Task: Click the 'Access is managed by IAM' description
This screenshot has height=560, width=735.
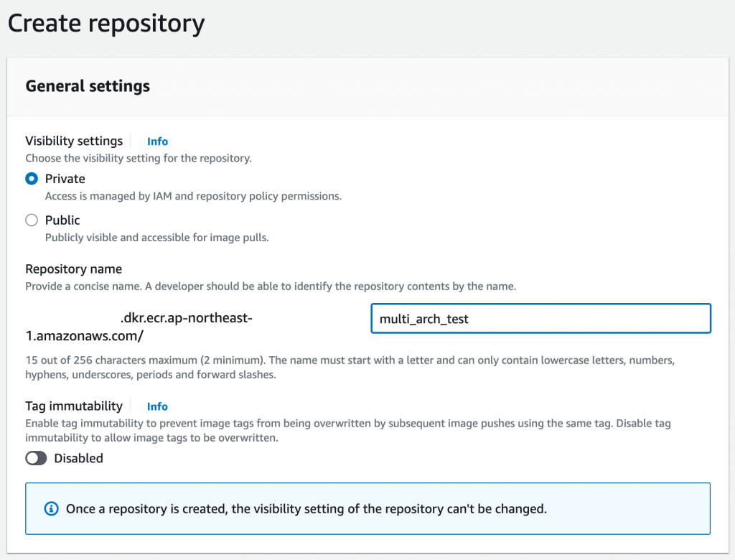Action: pos(193,196)
